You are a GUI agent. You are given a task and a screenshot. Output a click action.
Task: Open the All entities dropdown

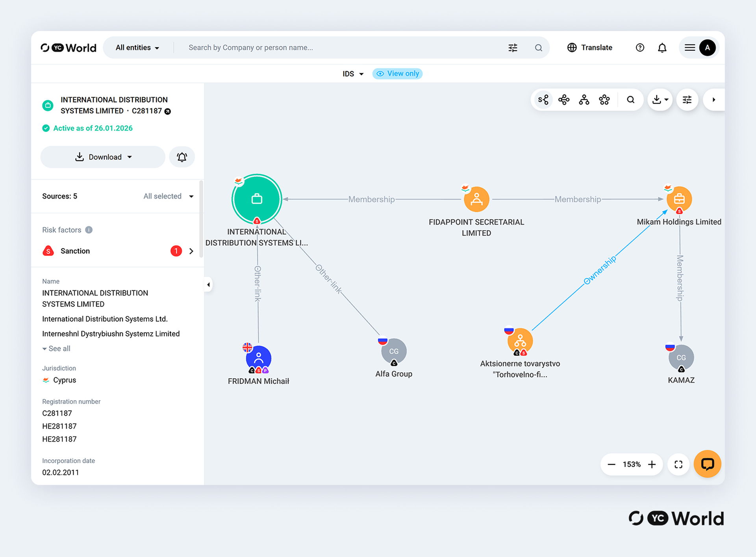point(137,48)
